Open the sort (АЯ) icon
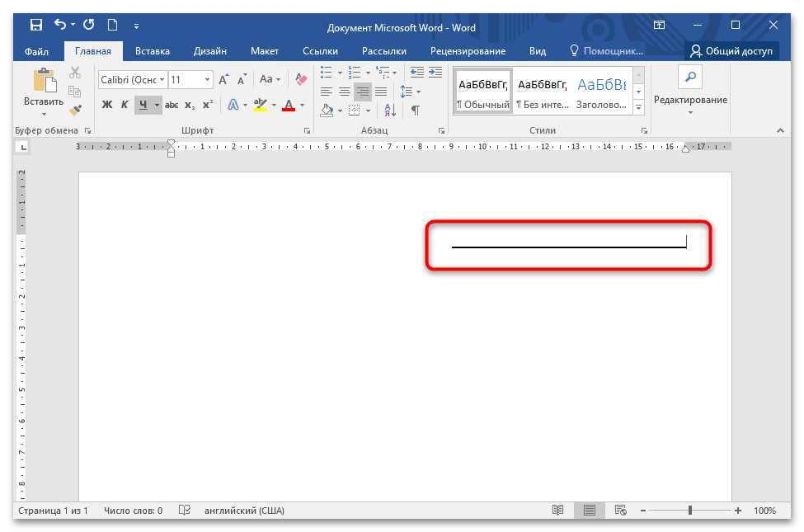This screenshot has height=532, width=804. click(x=388, y=110)
